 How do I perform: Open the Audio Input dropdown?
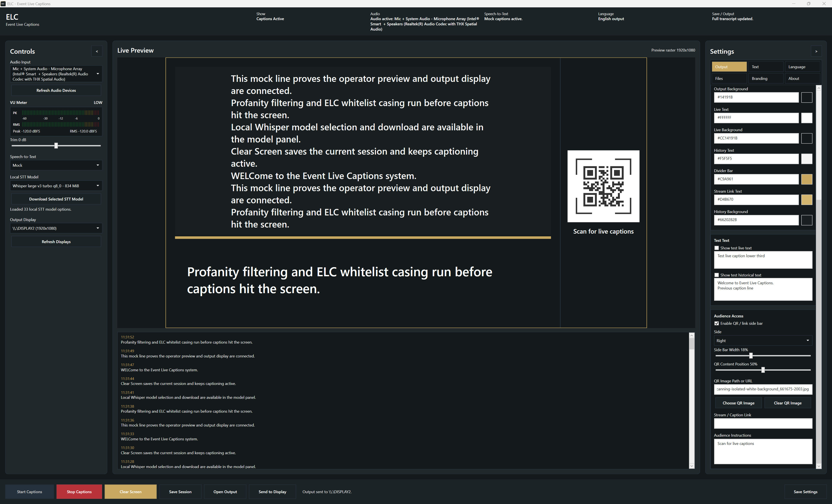coord(56,74)
